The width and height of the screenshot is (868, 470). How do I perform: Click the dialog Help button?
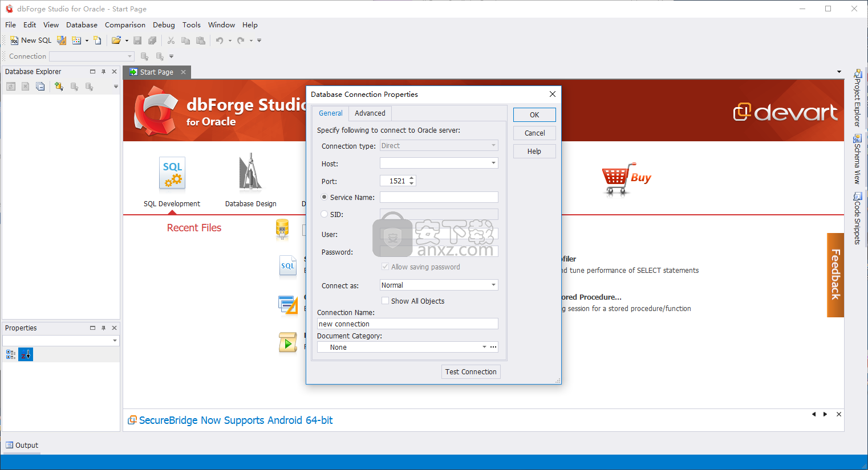pos(534,151)
